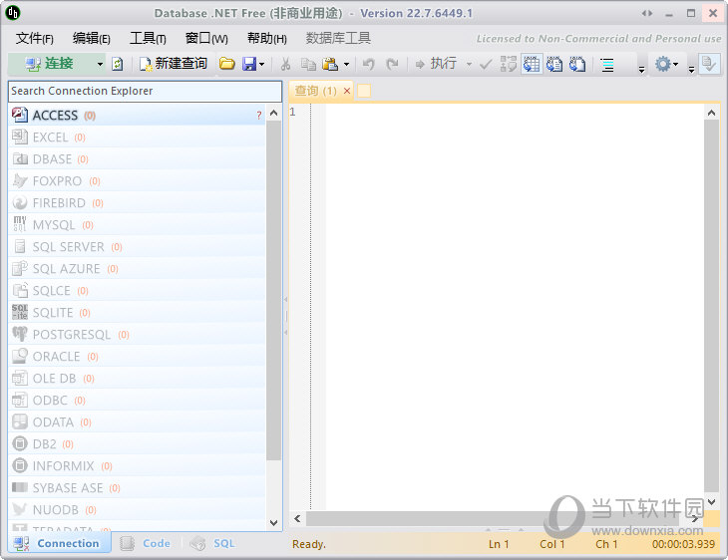Open the overflow arrow after gear dropdown
The width and height of the screenshot is (728, 560).
pos(691,70)
